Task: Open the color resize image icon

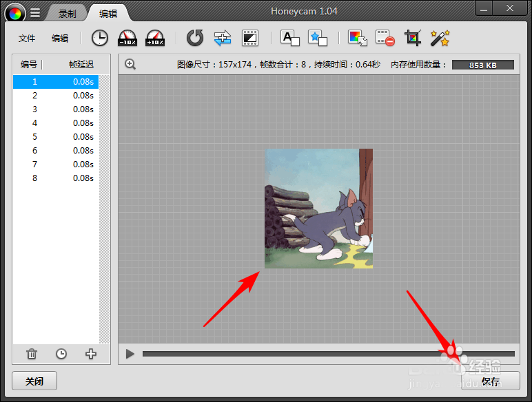Action: [x=358, y=38]
